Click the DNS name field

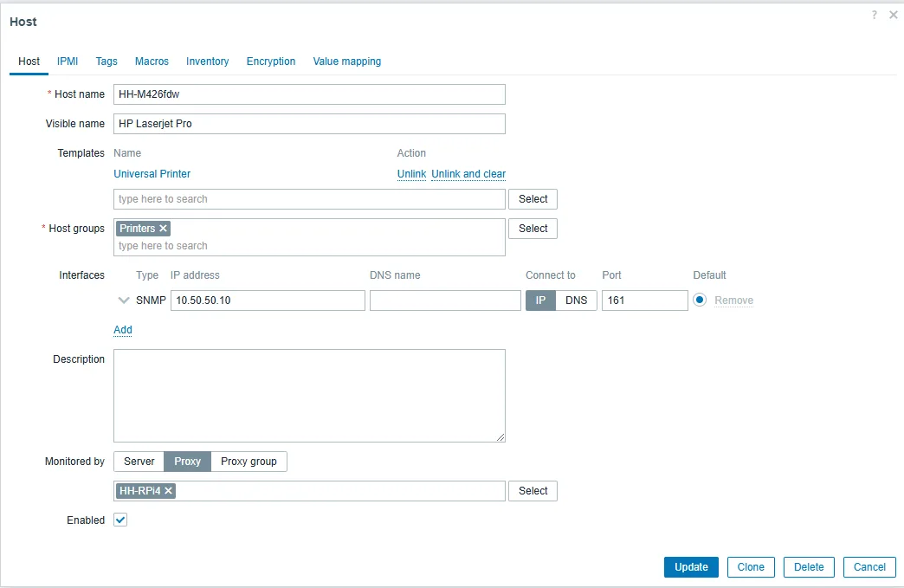click(x=446, y=300)
